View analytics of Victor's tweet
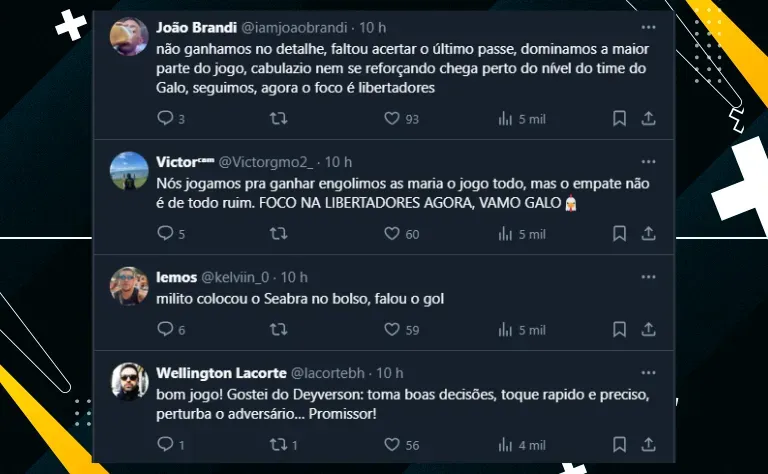Viewport: 768px width, 474px height. tap(506, 233)
